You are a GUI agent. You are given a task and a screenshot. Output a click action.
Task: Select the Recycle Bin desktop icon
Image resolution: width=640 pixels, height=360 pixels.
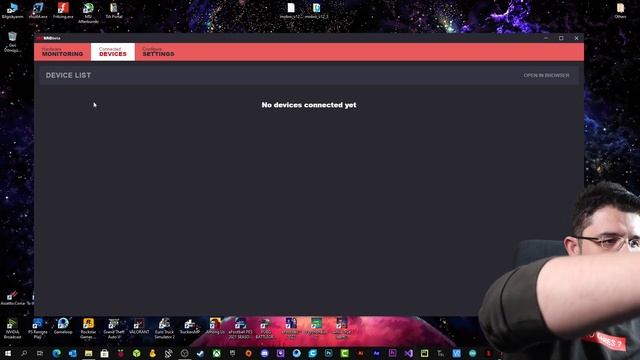[12, 42]
